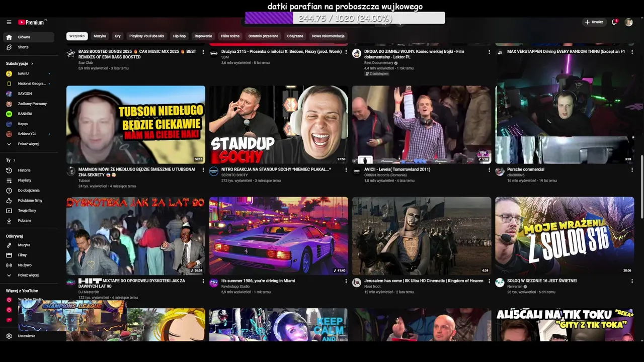
Task: Expand Pokaż więcej under Odkrywaj
Action: coord(28,275)
